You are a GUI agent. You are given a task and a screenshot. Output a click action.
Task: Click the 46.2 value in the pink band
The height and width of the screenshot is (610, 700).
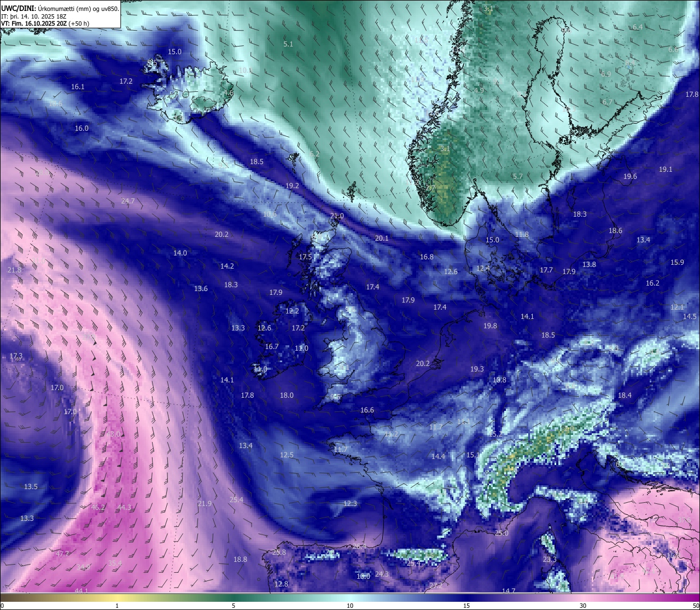point(98,507)
